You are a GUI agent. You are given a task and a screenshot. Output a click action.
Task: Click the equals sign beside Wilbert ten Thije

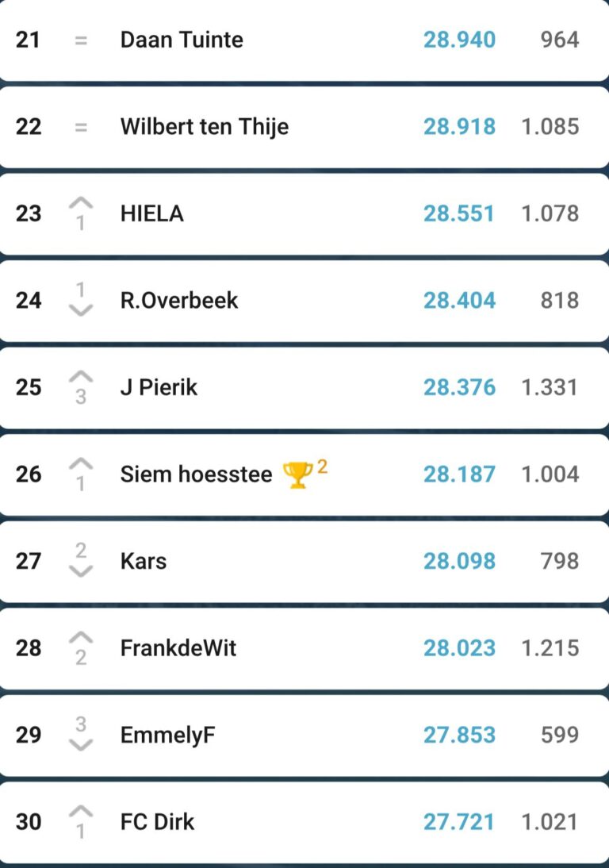pos(81,127)
